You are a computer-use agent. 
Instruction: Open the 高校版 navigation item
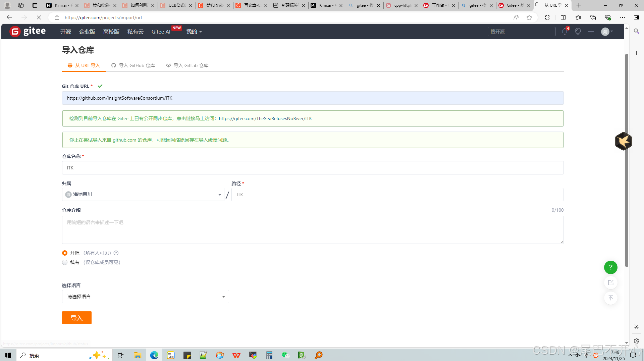coord(111,32)
